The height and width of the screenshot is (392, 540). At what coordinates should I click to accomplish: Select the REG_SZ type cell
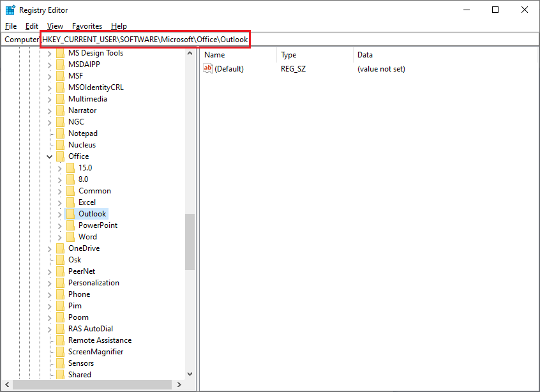[293, 69]
